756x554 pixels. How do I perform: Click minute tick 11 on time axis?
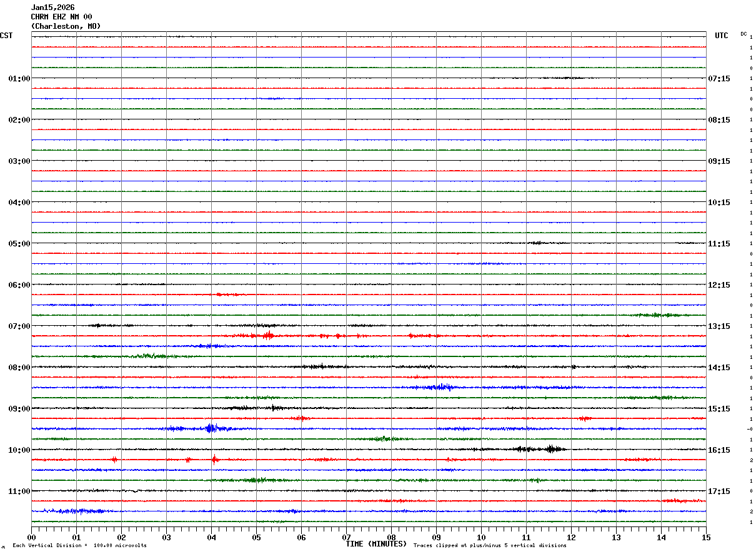pyautogui.click(x=526, y=537)
